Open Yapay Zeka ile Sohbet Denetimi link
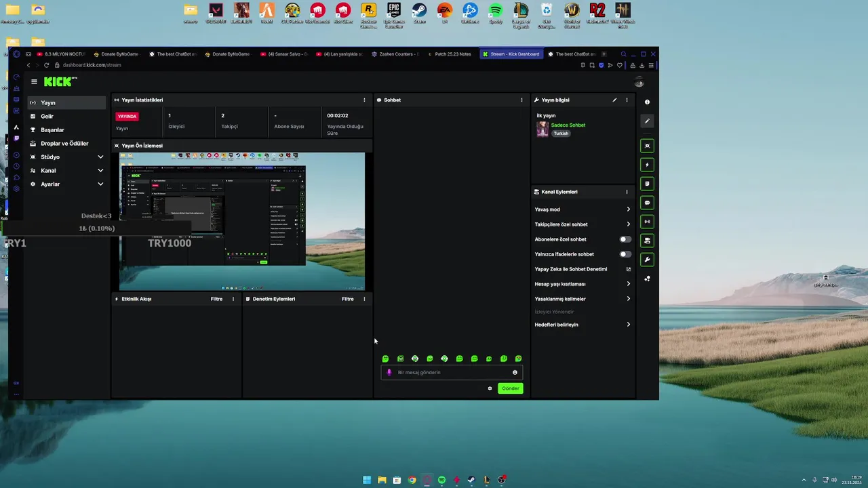This screenshot has height=488, width=868. coord(583,269)
